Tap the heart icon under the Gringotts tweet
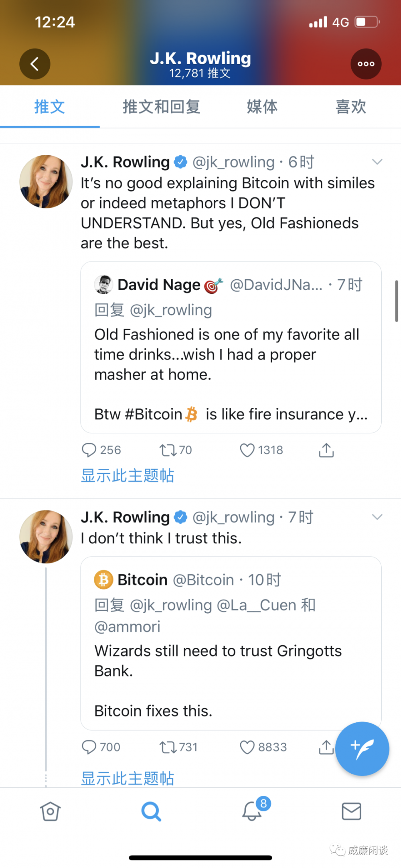Image resolution: width=401 pixels, height=868 pixels. [x=247, y=747]
